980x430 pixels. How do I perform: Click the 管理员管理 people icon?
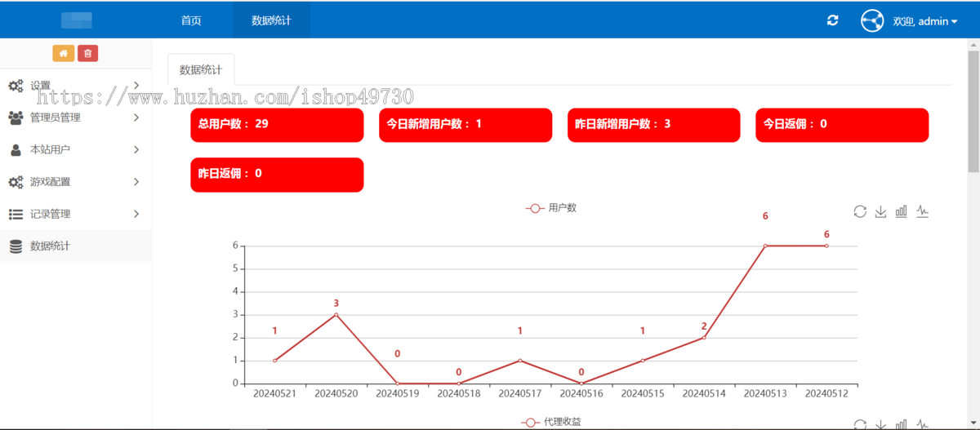click(16, 117)
